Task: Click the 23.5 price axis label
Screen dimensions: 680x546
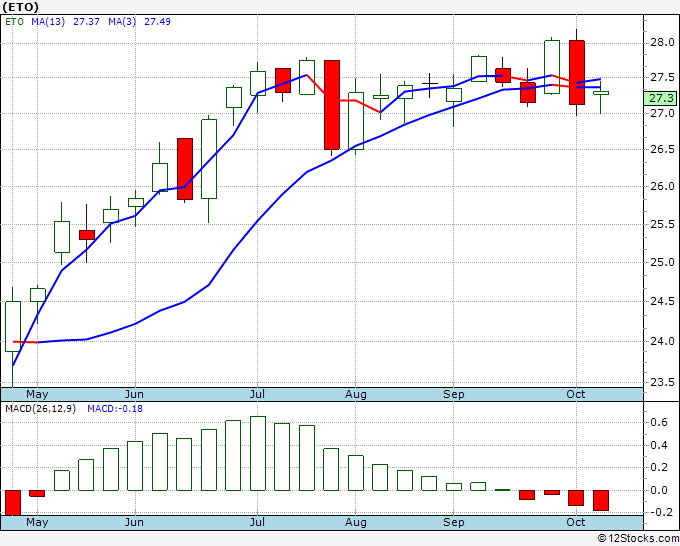Action: pos(662,382)
